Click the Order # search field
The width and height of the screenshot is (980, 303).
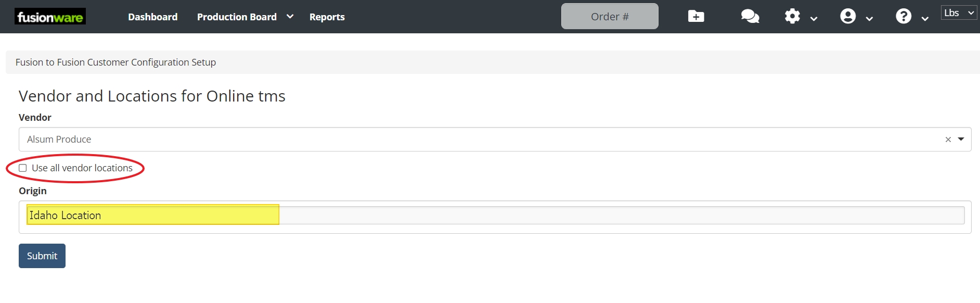coord(610,17)
